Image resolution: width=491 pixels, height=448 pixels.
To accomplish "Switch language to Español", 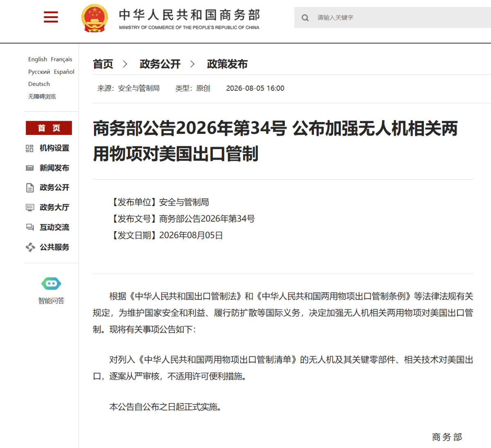I will 64,72.
